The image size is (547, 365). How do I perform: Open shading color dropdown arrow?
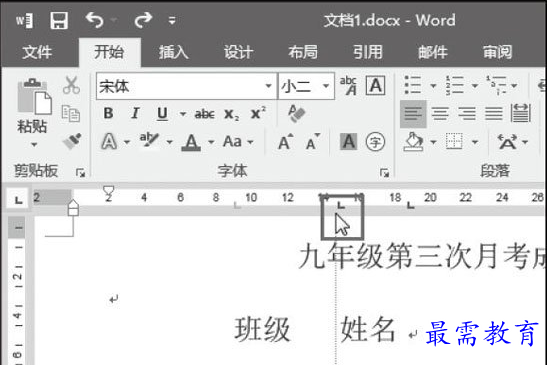click(x=433, y=142)
